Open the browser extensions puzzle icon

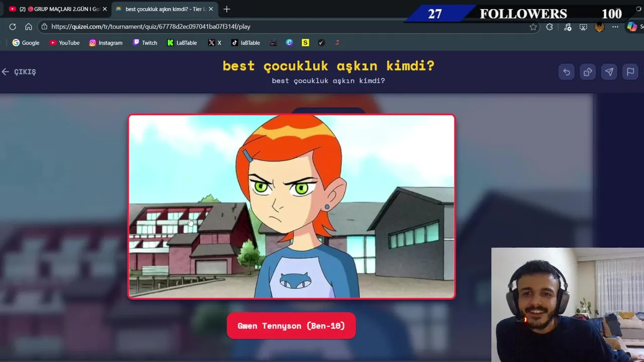[549, 27]
